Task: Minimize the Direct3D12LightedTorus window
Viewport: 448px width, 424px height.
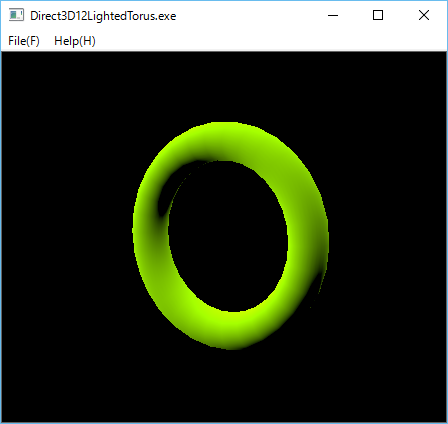Action: coord(333,15)
